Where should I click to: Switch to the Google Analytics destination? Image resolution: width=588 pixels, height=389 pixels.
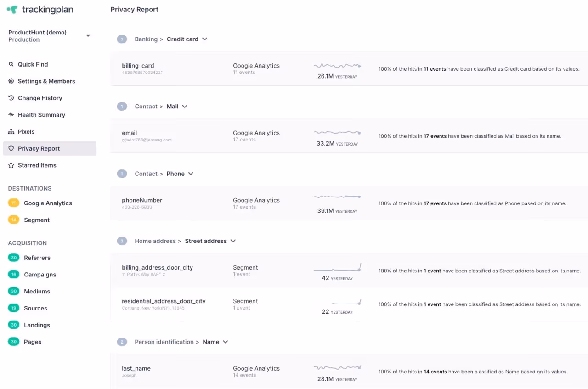[x=48, y=203]
